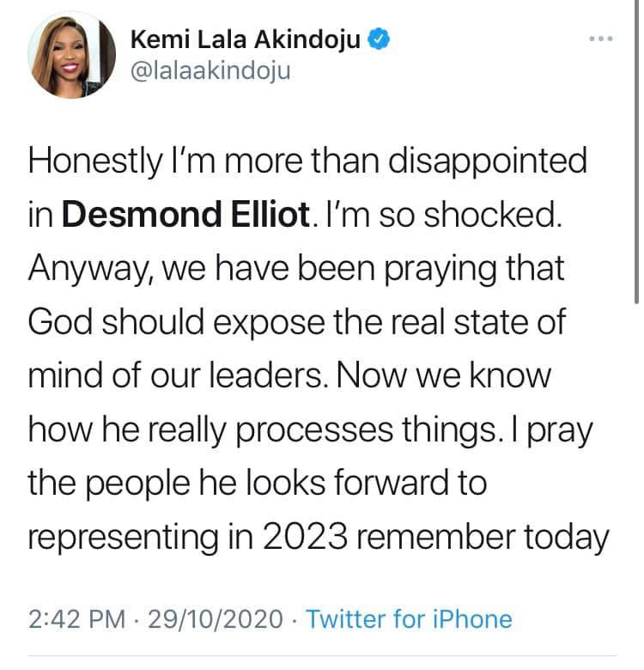This screenshot has width=644, height=670.
Task: Click the words "remember today" ending the tweet
Action: (483, 539)
